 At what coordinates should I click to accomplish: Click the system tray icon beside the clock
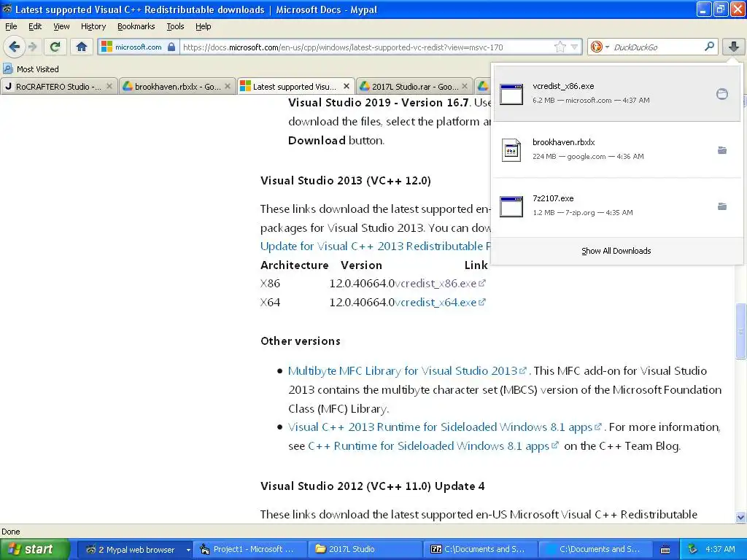pyautogui.click(x=692, y=549)
